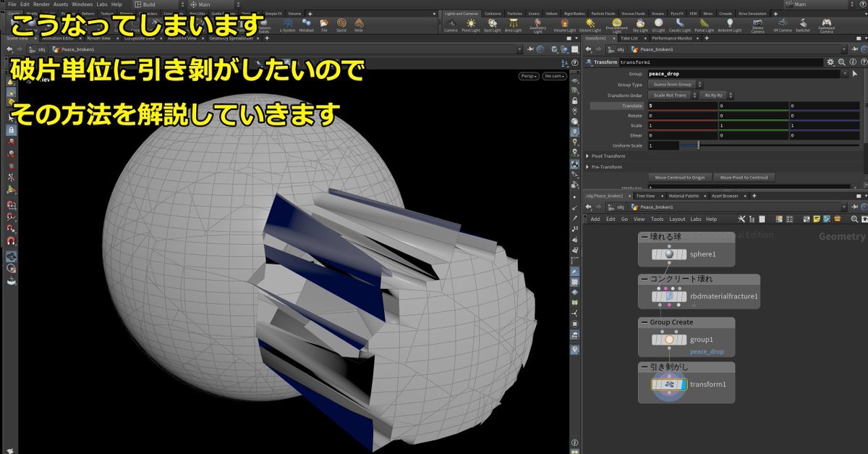
Task: Expand the Pivot Transform section
Action: (588, 156)
